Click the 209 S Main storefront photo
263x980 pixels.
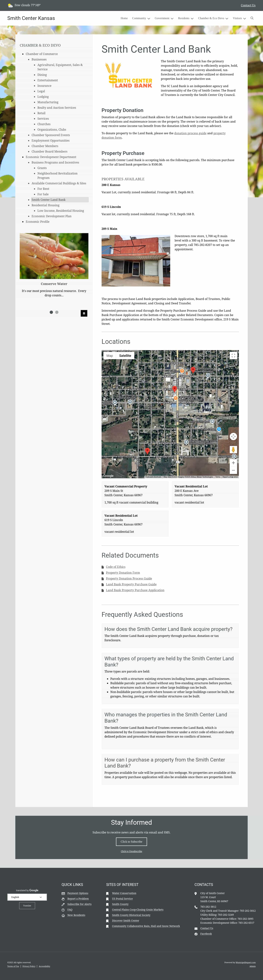(136, 261)
